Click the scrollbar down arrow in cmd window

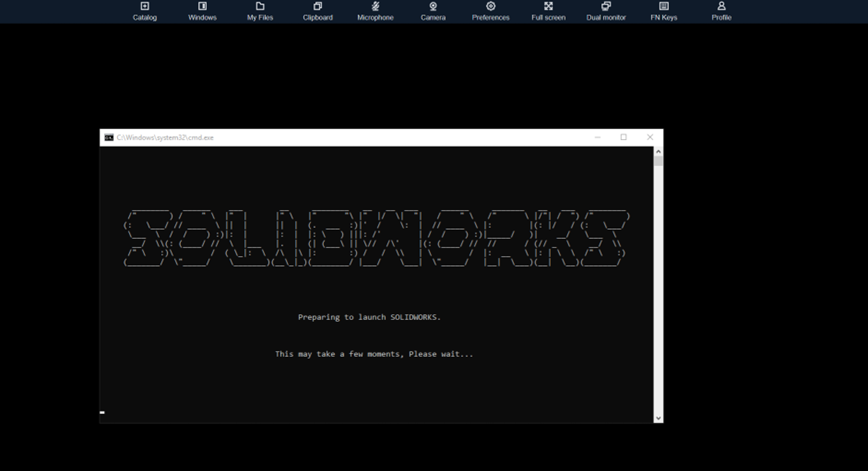click(x=658, y=418)
